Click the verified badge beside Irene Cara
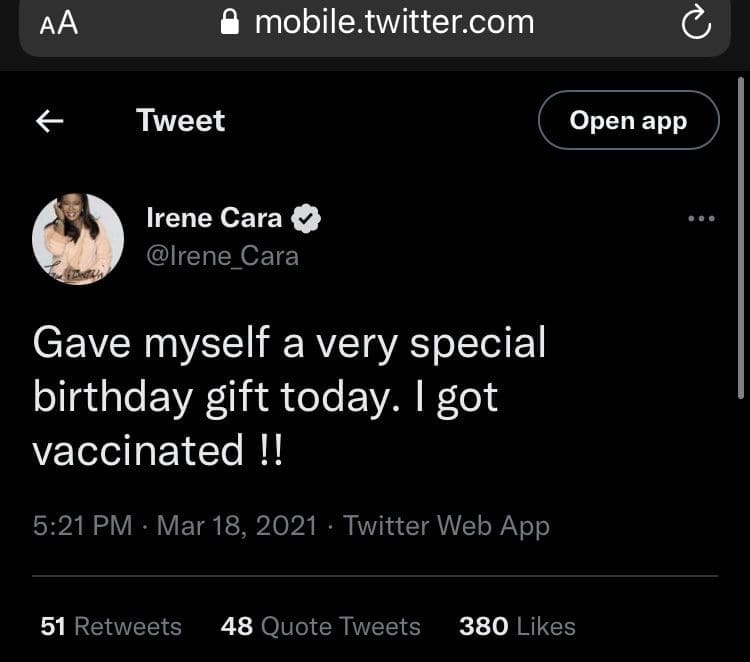The width and height of the screenshot is (750, 662). tap(306, 218)
